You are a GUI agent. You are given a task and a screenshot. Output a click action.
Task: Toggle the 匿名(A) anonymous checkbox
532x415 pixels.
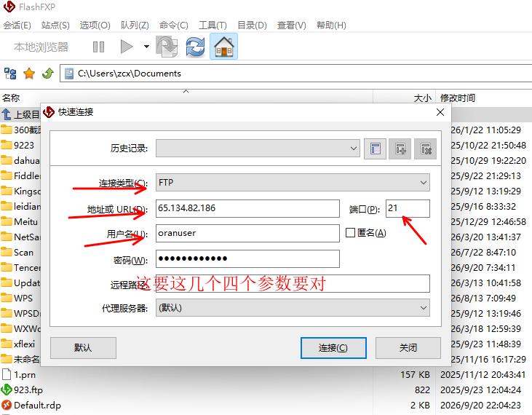[350, 233]
